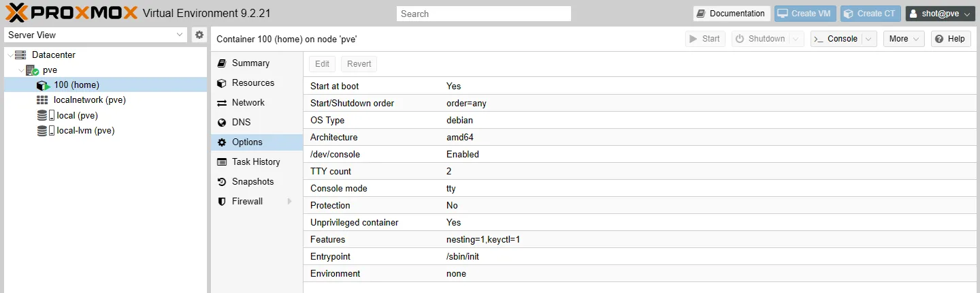Select the Unprivileged container row

(x=640, y=223)
